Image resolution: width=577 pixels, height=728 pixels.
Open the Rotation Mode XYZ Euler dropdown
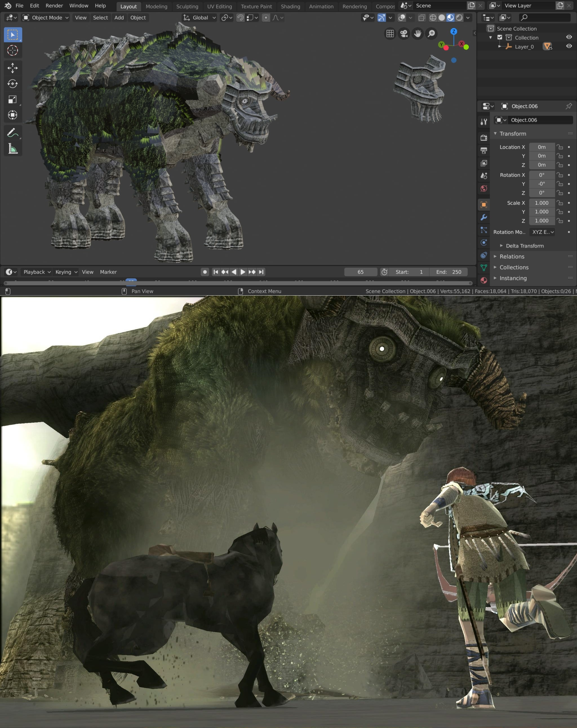[542, 232]
